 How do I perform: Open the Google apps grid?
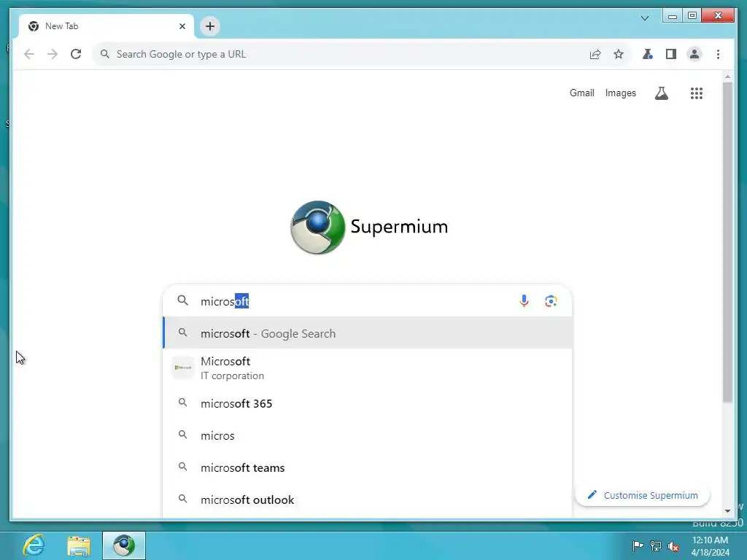pyautogui.click(x=697, y=93)
